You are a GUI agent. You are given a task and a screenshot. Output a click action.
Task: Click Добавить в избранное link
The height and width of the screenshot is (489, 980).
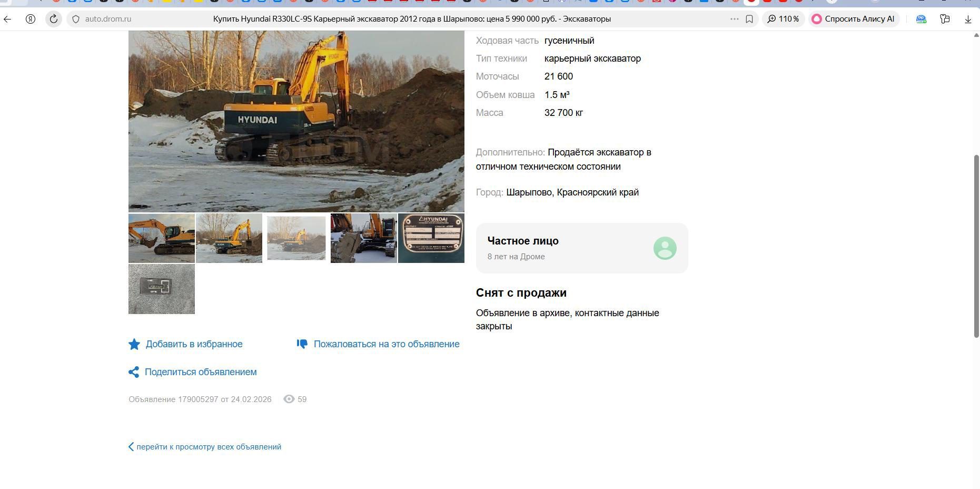tap(194, 344)
